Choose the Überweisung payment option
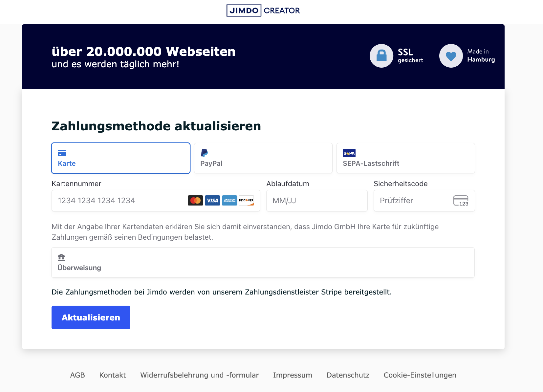Screen dimensions: 543x392 point(263,262)
